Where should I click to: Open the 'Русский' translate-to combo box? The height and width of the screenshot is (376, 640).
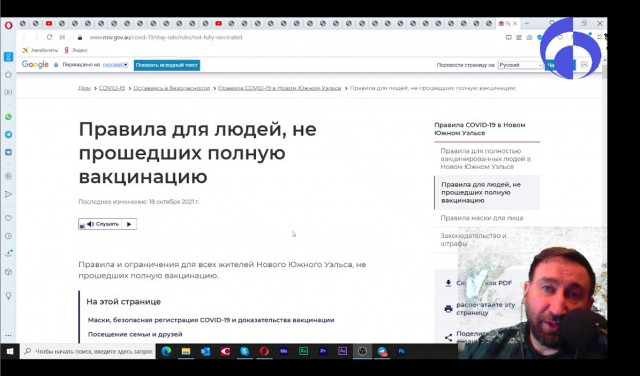(520, 65)
